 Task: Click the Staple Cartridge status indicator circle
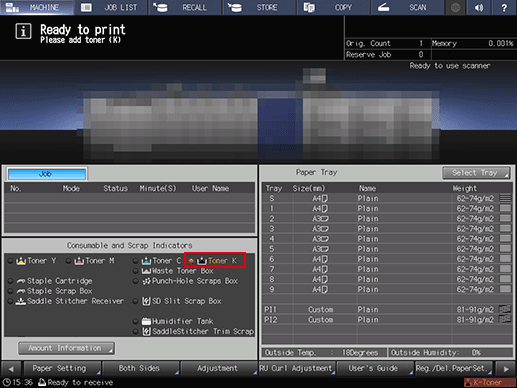pyautogui.click(x=11, y=281)
